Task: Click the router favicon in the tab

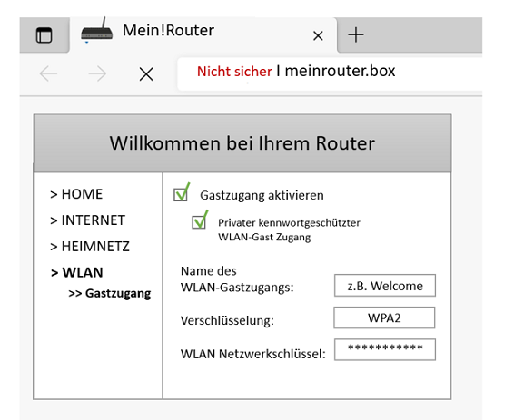Action: (96, 30)
